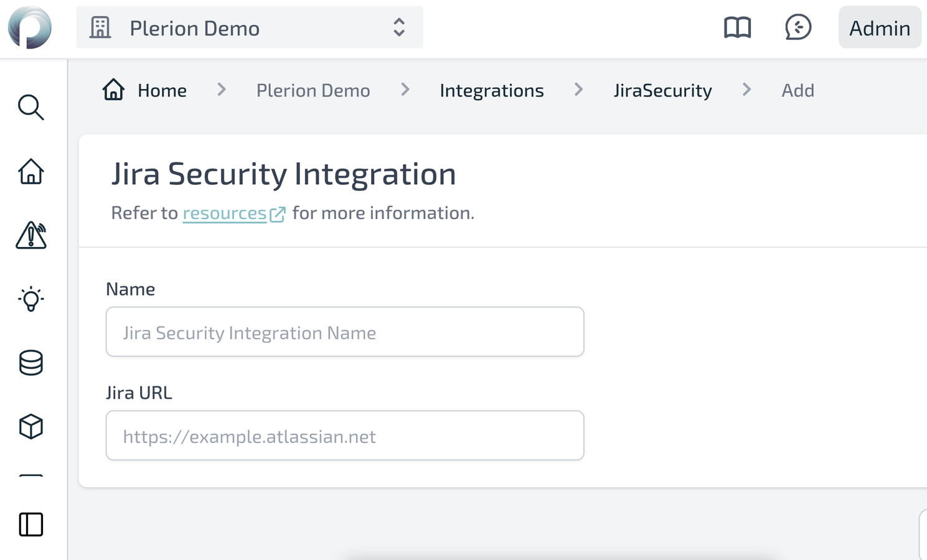
Task: Go to Plerion Demo breadcrumb
Action: pos(313,91)
